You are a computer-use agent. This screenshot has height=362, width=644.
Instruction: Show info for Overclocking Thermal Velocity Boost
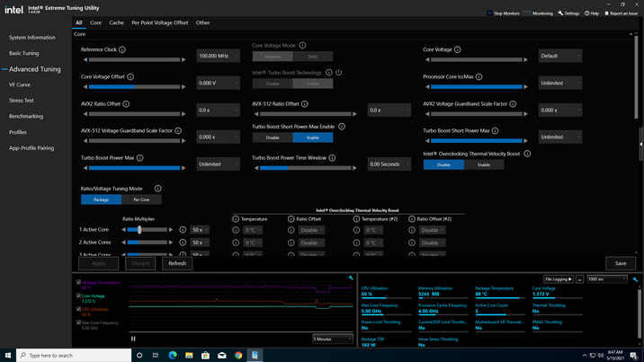click(527, 154)
